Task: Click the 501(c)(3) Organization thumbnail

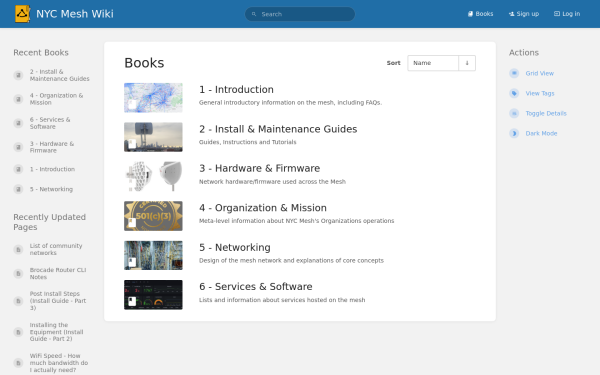Action: point(153,216)
